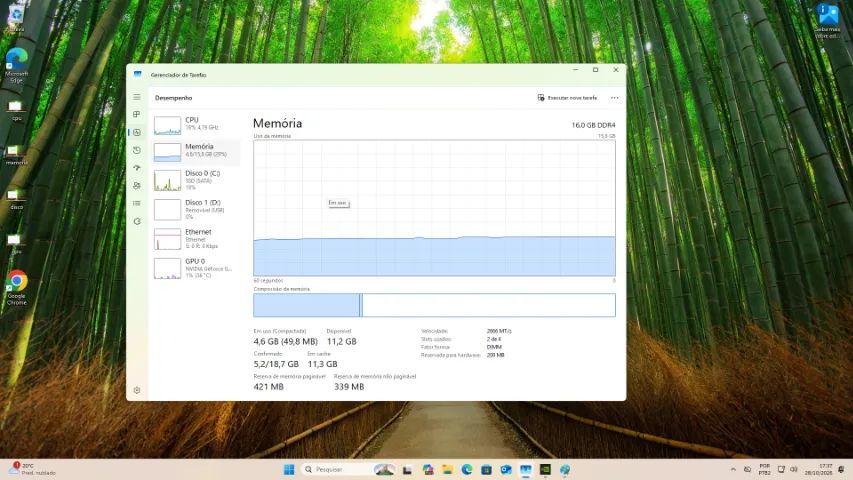Screen dimensions: 853x480
Task: Click the memory usage graph
Action: (x=434, y=208)
